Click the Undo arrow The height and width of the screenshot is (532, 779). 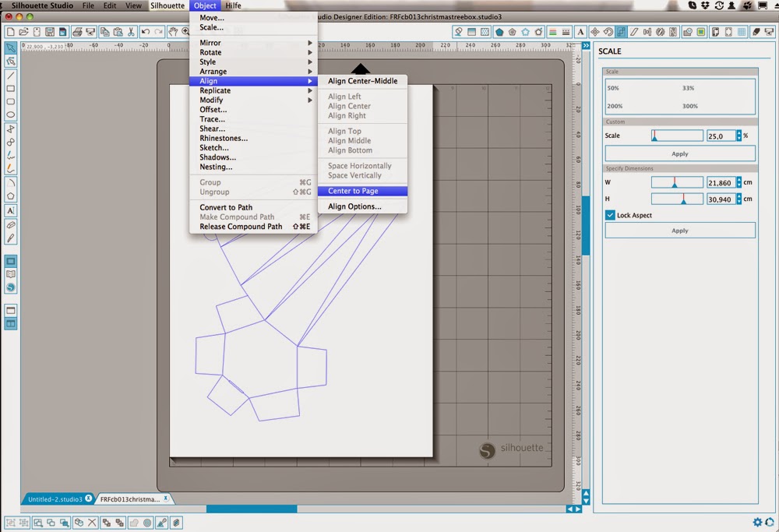click(x=146, y=32)
